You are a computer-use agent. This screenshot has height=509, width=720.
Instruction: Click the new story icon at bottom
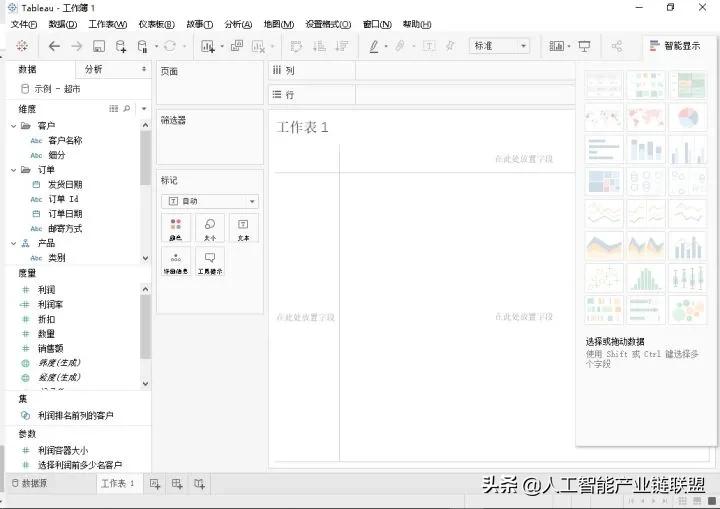199,484
